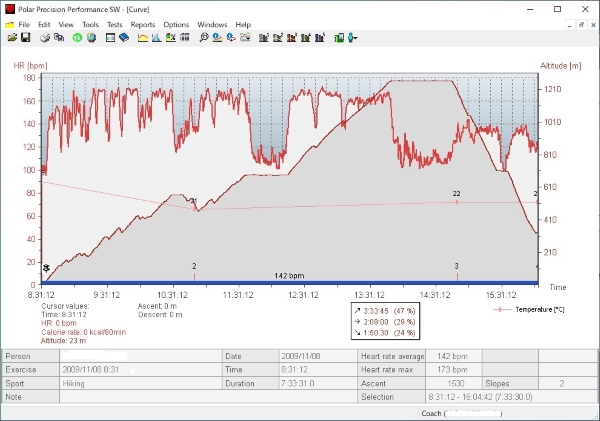Click the copy icon in toolbar
The width and height of the screenshot is (600, 421).
(59, 38)
